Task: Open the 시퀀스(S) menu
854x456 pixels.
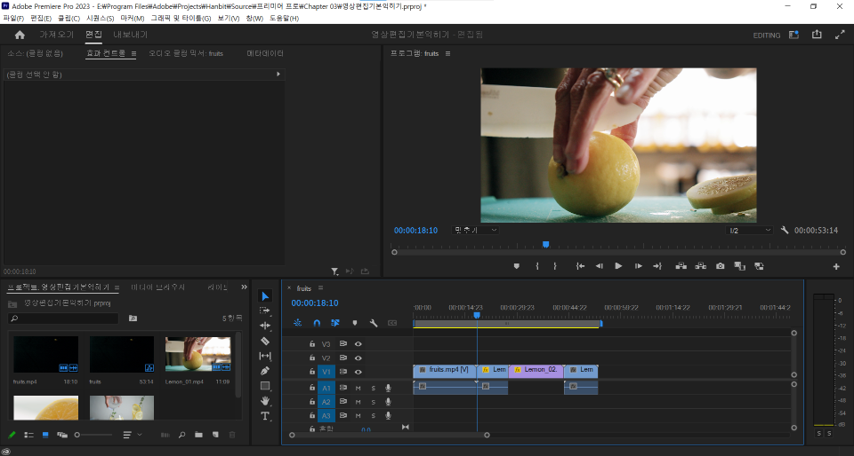Action: [x=100, y=19]
